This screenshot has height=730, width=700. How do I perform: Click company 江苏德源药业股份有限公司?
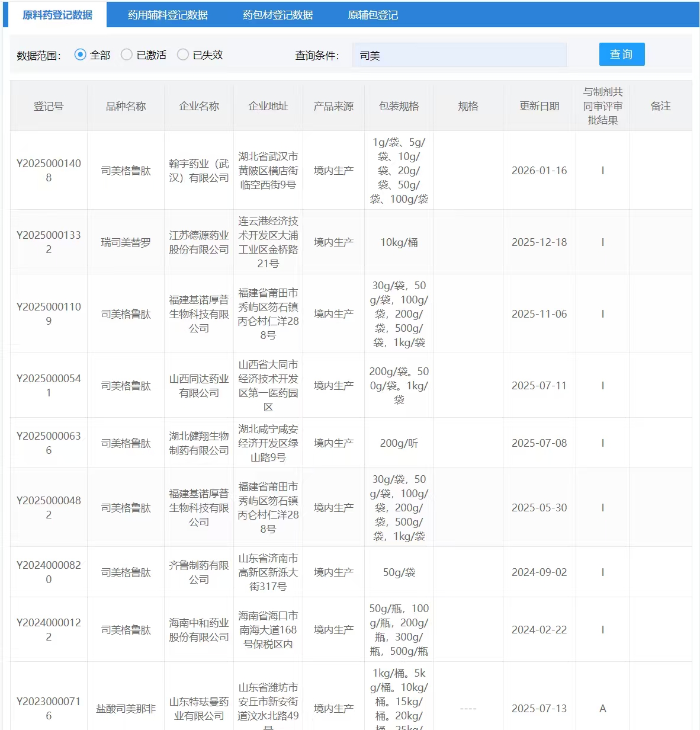tap(199, 242)
